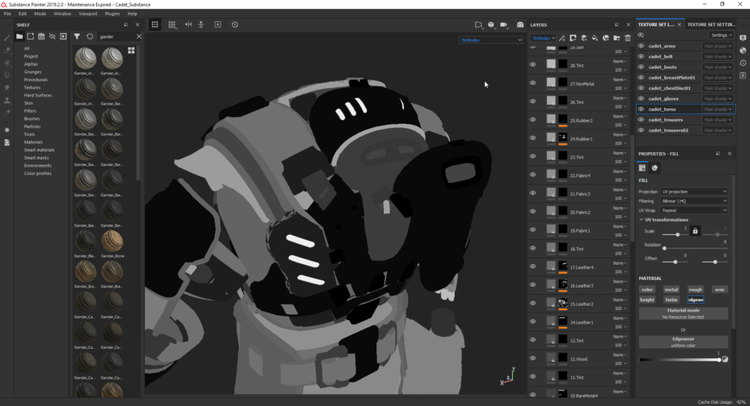Switch to Texture Set Settings tab

(x=712, y=24)
